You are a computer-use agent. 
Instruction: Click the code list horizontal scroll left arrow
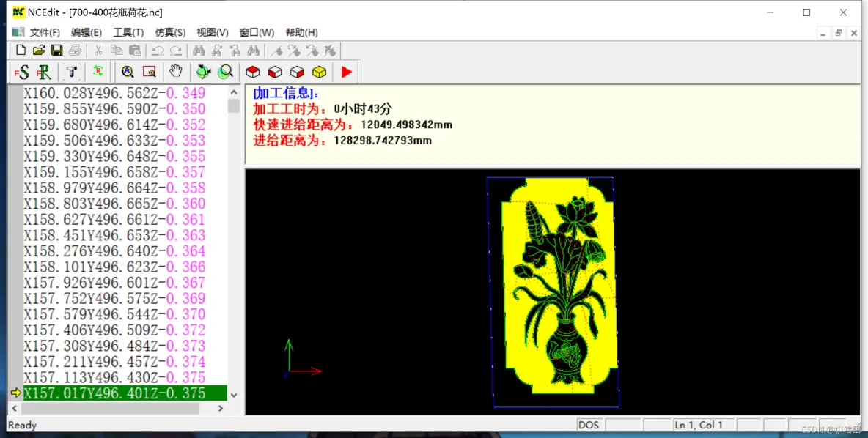tap(15, 408)
